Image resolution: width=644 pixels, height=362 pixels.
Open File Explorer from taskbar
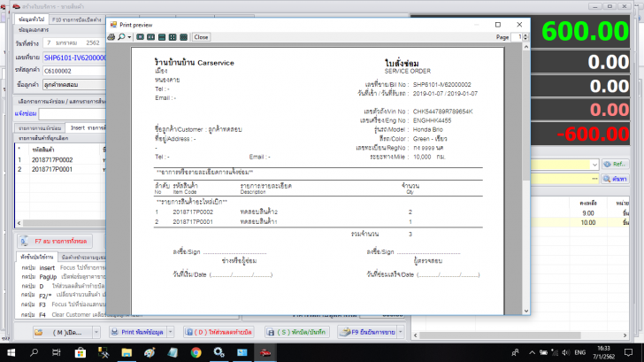click(126, 352)
